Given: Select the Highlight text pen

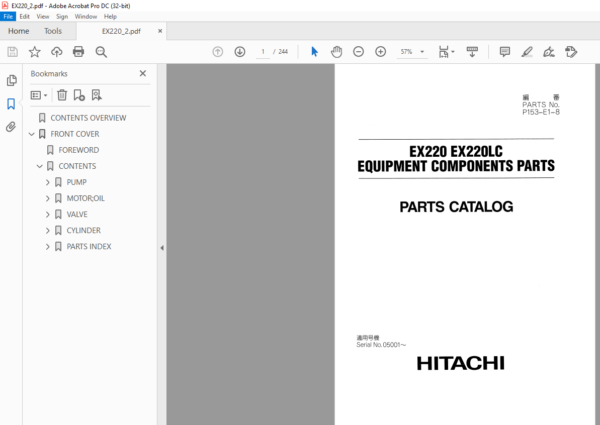Looking at the screenshot, I should tap(527, 52).
